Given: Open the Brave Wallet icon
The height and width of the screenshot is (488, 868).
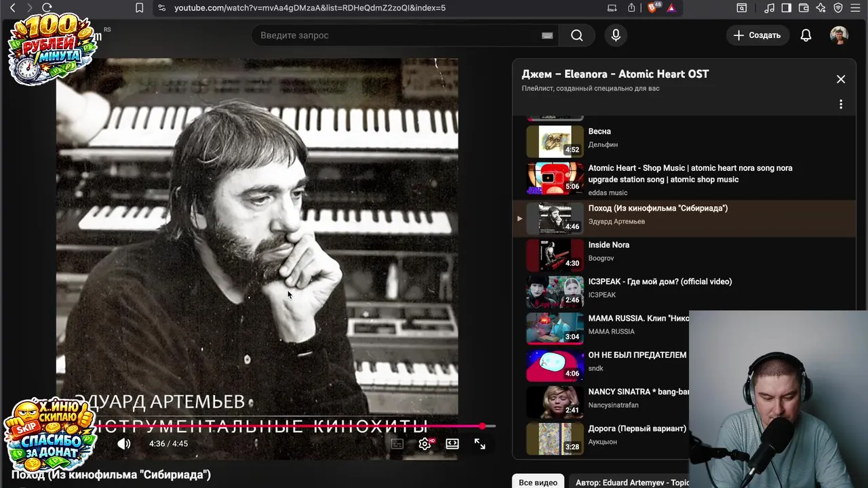Looking at the screenshot, I should click(x=804, y=8).
